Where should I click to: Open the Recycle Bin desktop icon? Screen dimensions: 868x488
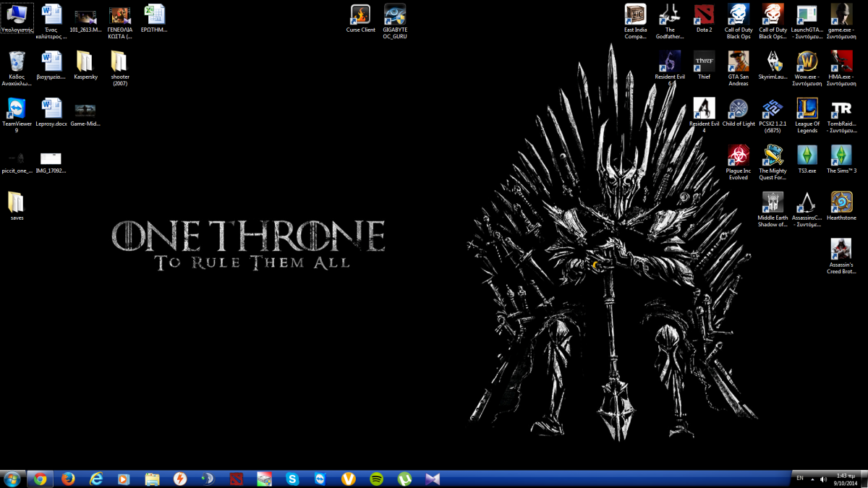[17, 67]
